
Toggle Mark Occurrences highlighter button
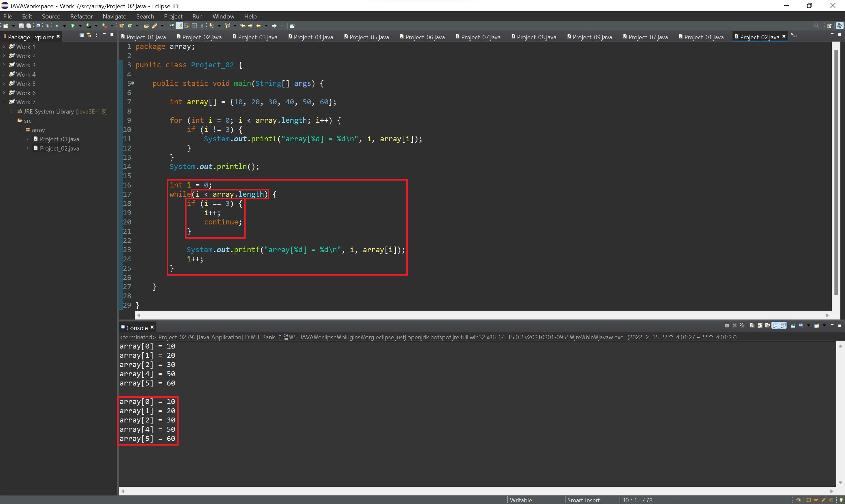[x=179, y=26]
